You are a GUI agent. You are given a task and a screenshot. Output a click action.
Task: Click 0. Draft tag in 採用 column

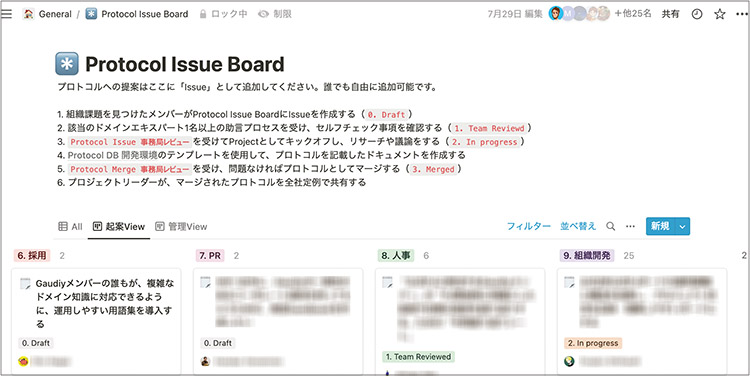[36, 343]
